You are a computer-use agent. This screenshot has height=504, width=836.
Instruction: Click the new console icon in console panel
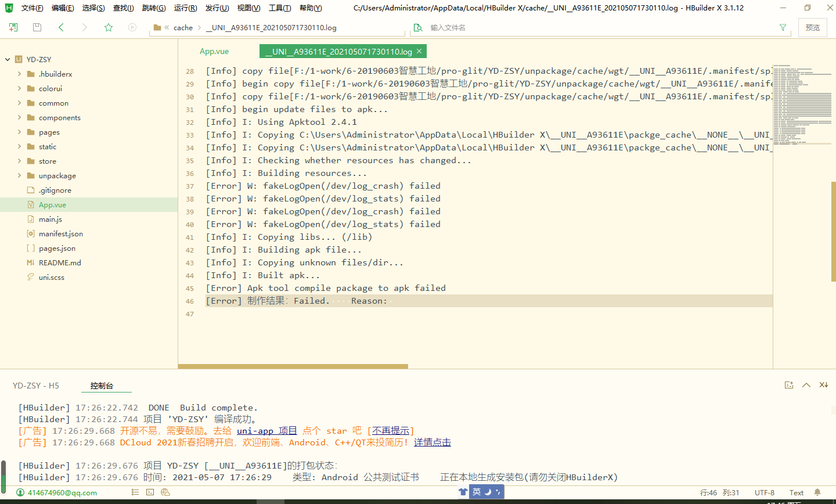coord(789,385)
